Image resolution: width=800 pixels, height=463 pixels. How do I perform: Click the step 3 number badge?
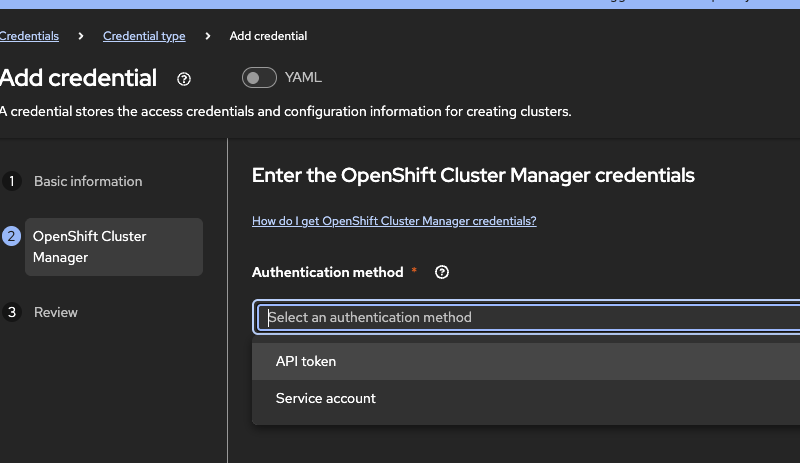tap(12, 312)
